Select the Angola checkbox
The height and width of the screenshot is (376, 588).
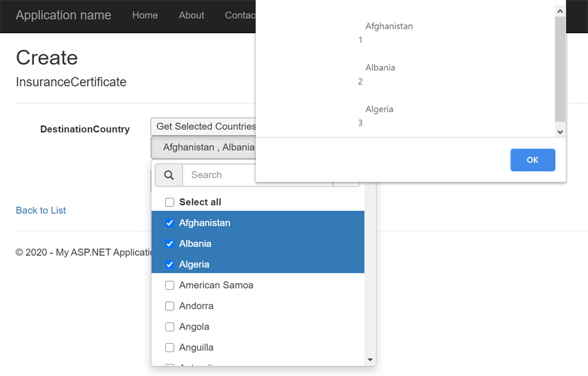(169, 326)
